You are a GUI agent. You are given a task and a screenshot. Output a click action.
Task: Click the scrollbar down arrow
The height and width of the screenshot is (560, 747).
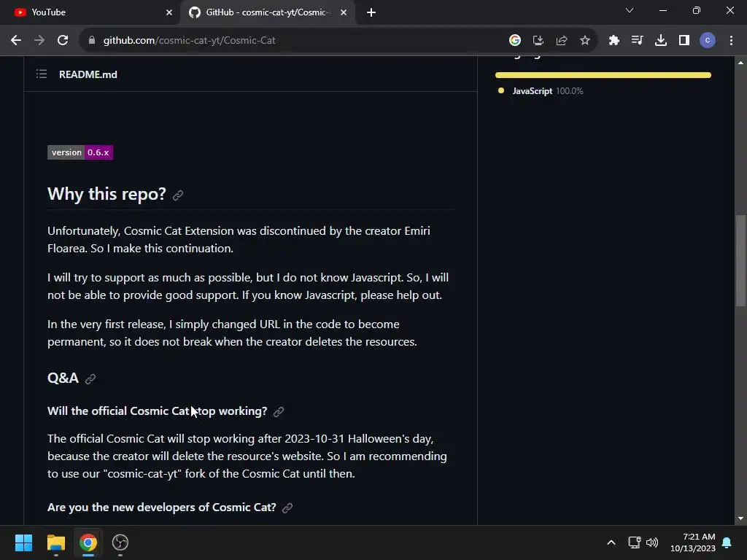coord(740,518)
